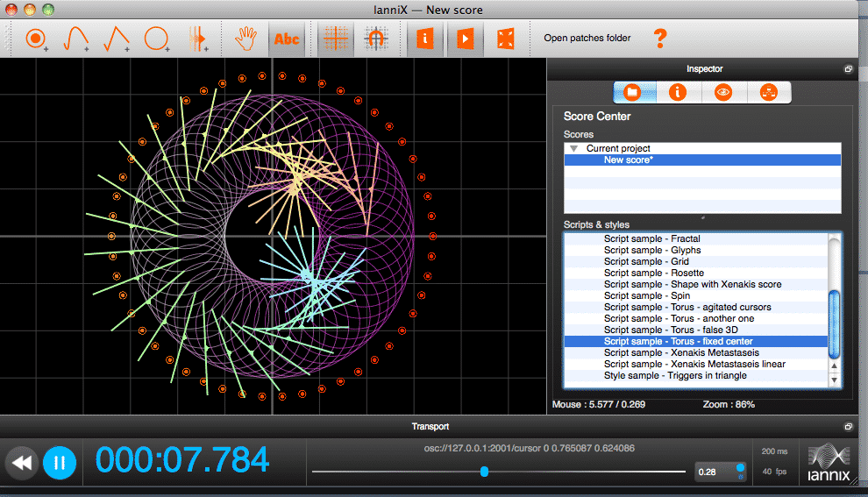Image resolution: width=868 pixels, height=497 pixels.
Task: Click the osc:// message log text
Action: coord(530,448)
